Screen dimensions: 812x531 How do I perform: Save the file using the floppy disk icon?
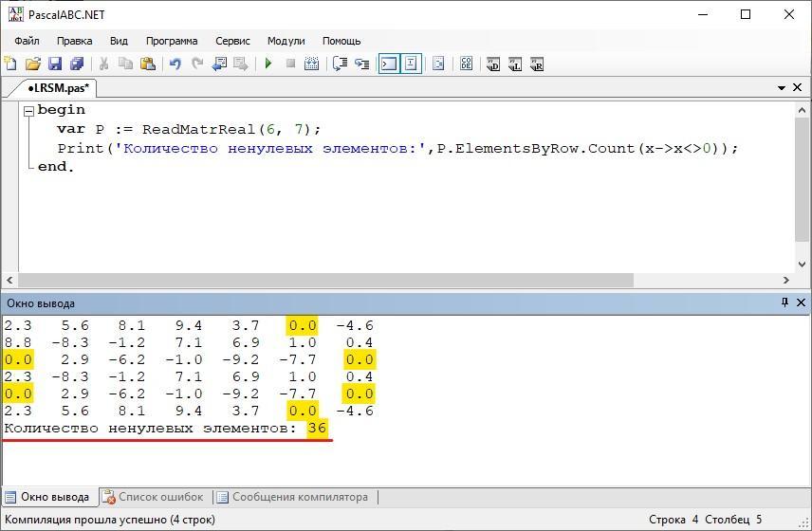pos(55,64)
